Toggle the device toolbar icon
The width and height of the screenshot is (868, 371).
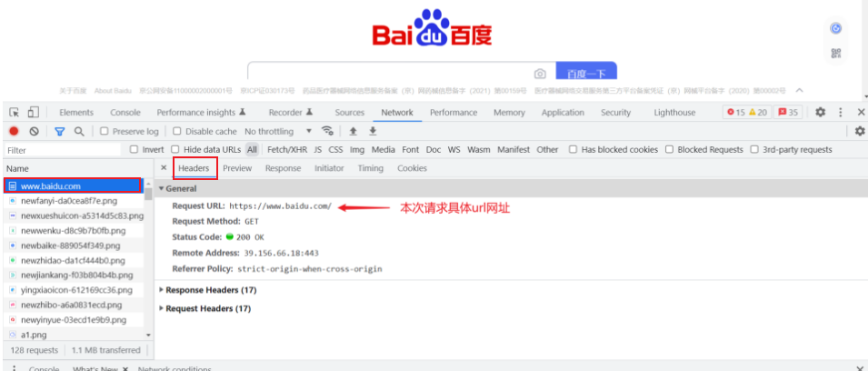click(x=34, y=113)
